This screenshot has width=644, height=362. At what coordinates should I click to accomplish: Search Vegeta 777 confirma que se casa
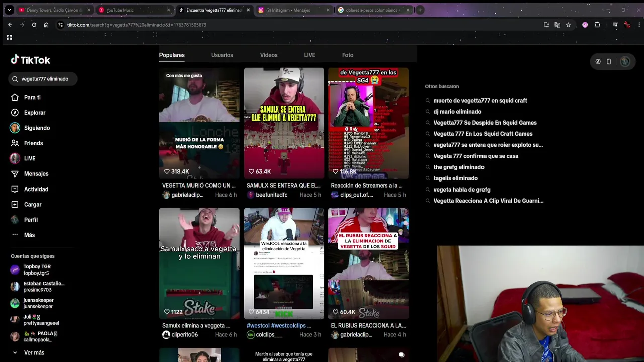(x=475, y=156)
